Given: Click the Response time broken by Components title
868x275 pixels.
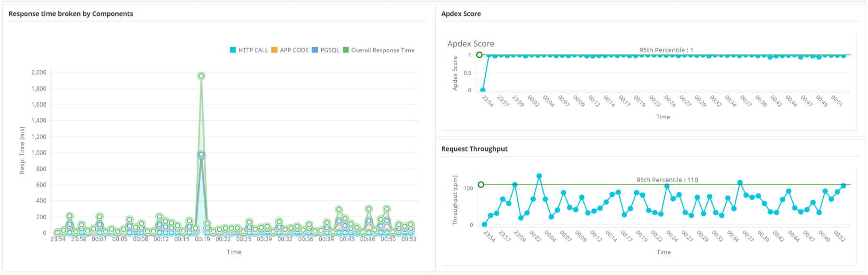Looking at the screenshot, I should 71,13.
